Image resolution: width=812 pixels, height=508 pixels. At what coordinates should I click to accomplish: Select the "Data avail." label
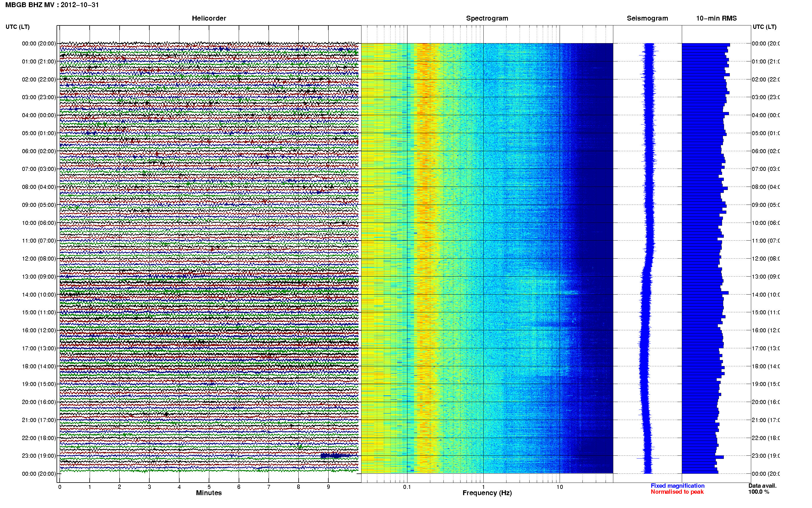pyautogui.click(x=762, y=486)
